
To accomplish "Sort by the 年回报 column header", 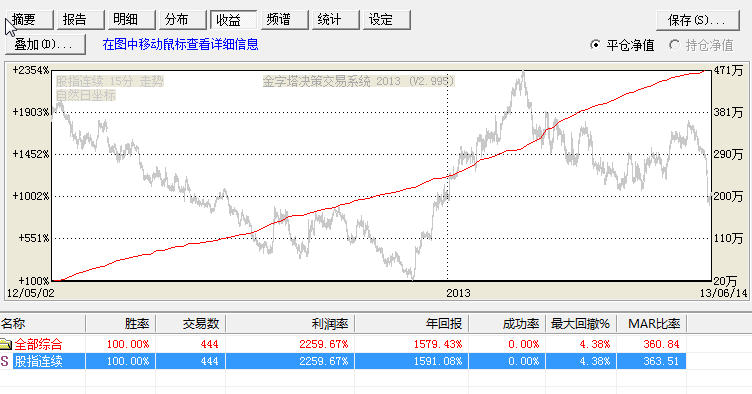I will [x=411, y=324].
